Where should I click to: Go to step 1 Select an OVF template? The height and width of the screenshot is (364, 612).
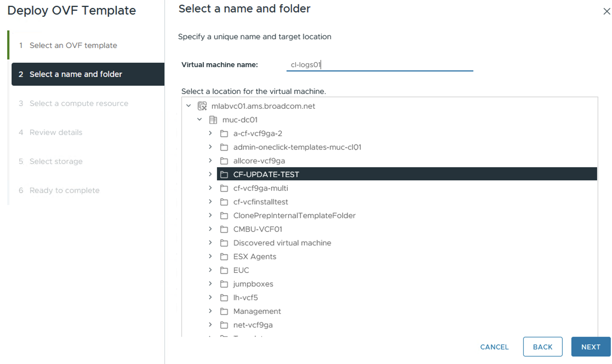click(x=73, y=45)
